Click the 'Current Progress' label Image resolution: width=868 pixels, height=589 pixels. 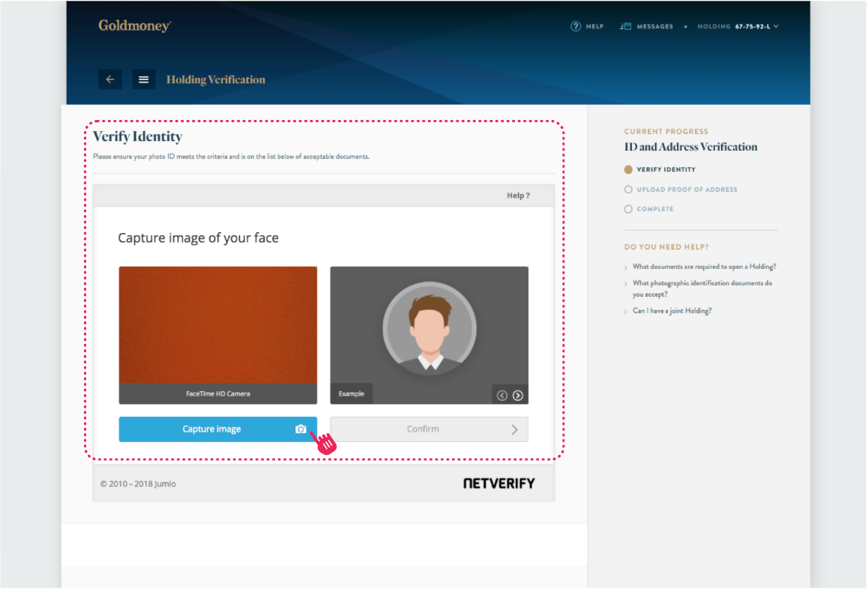(x=666, y=131)
